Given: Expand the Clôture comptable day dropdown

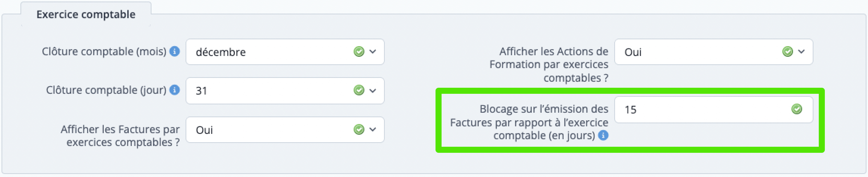Looking at the screenshot, I should click(273, 91).
